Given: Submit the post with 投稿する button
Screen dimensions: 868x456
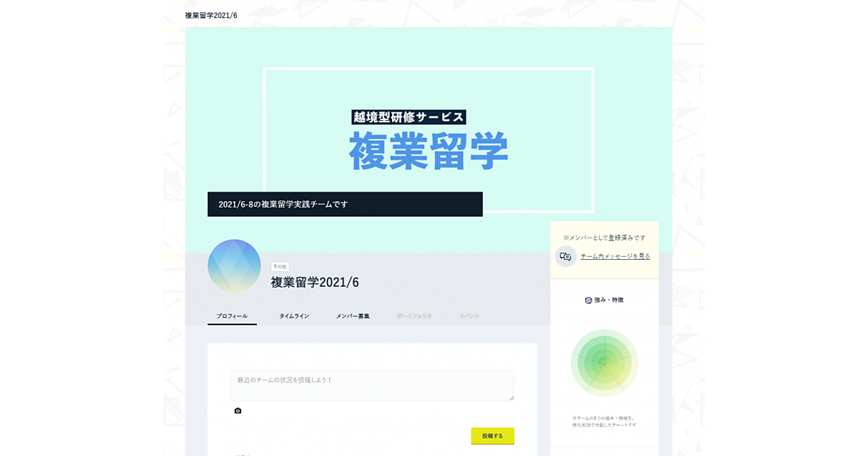Looking at the screenshot, I should point(493,436).
